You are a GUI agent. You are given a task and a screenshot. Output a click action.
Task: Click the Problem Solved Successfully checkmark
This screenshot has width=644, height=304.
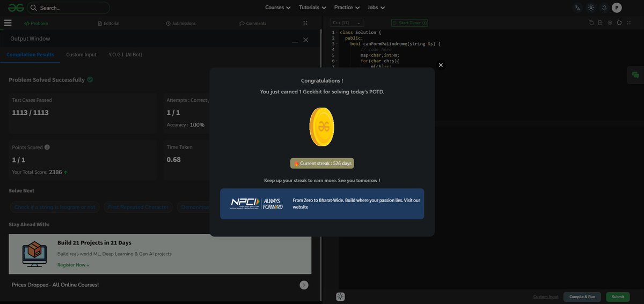tap(90, 79)
